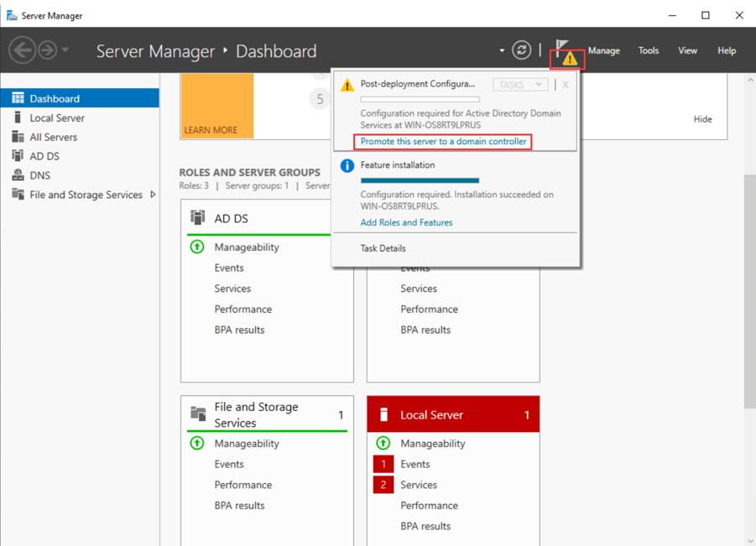
Task: Open the navigation history dropdown arrow
Action: coord(65,51)
